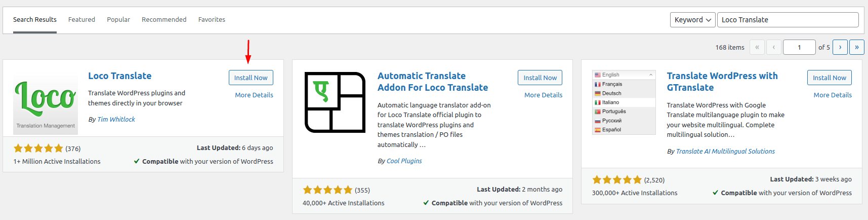Image resolution: width=868 pixels, height=220 pixels.
Task: Open the Keyword search type dropdown
Action: point(692,20)
